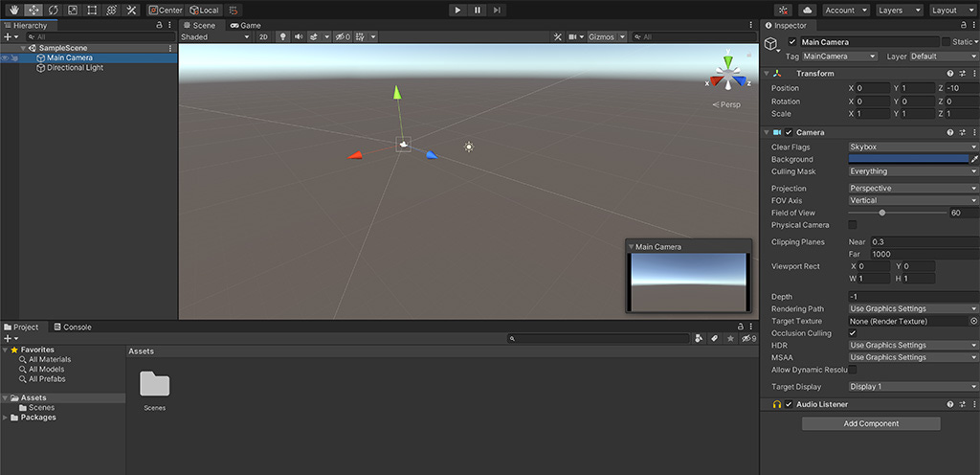Open the Cloud services icon
Viewport: 980px width, 475px height.
point(808,10)
